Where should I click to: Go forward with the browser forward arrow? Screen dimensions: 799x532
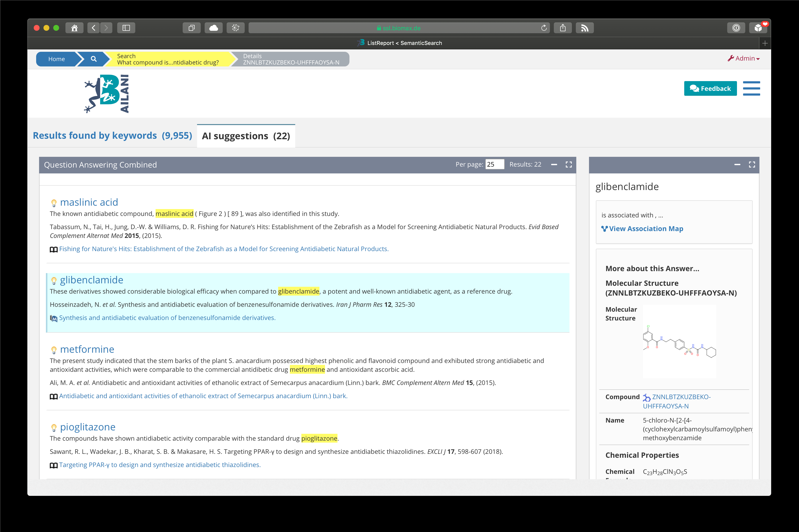coord(106,28)
